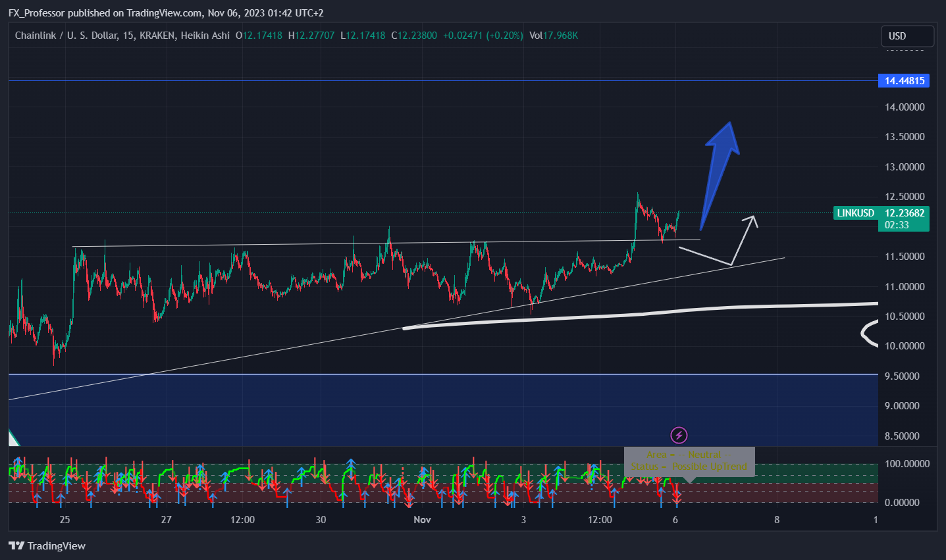Click the 27 date label on time axis
The image size is (946, 560).
coord(167,520)
